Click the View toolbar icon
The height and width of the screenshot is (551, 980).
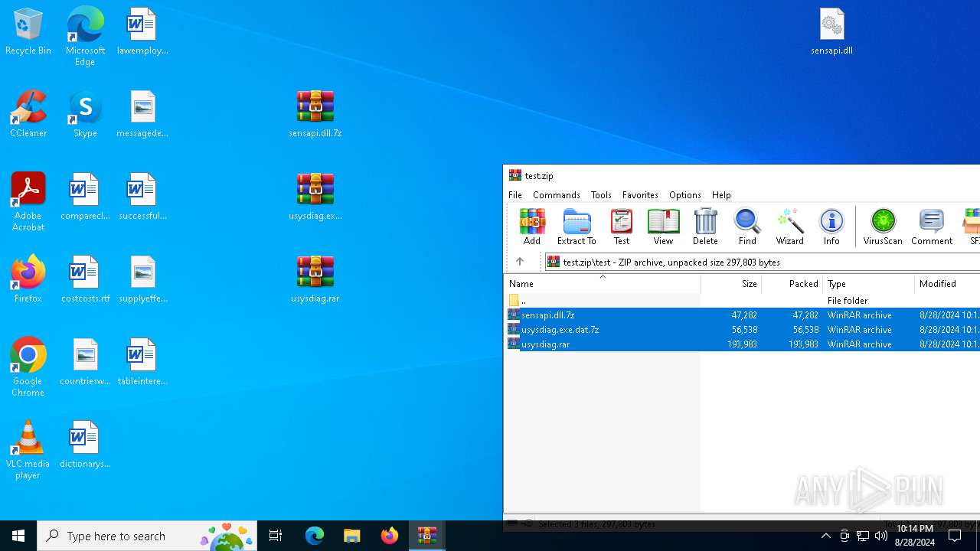[x=663, y=227]
